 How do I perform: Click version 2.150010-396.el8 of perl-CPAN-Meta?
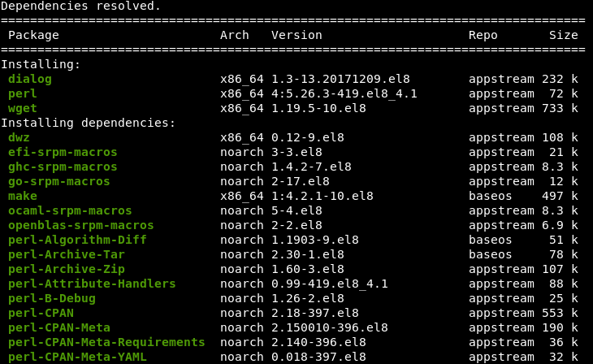330,327
